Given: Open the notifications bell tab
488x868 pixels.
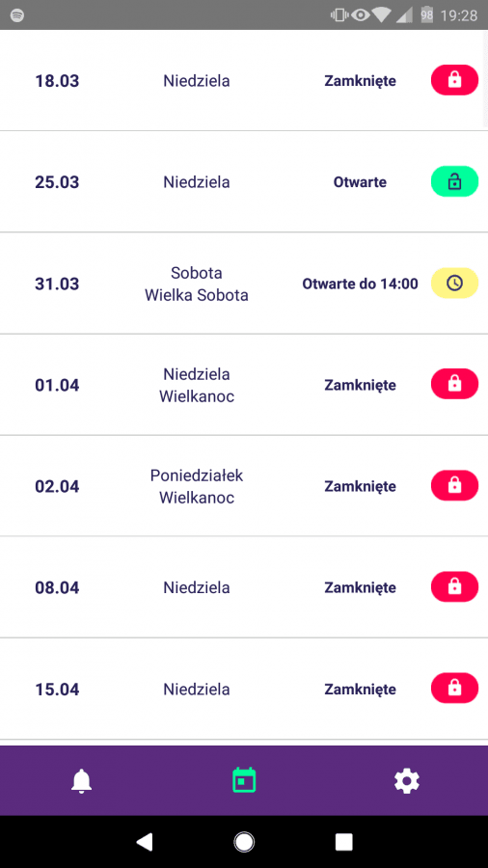Looking at the screenshot, I should pos(81,781).
